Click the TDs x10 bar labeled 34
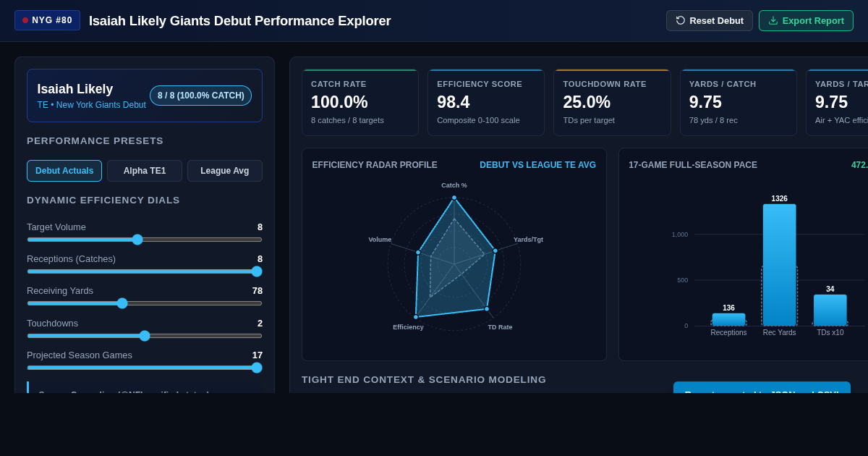868x456 pixels. (x=830, y=311)
